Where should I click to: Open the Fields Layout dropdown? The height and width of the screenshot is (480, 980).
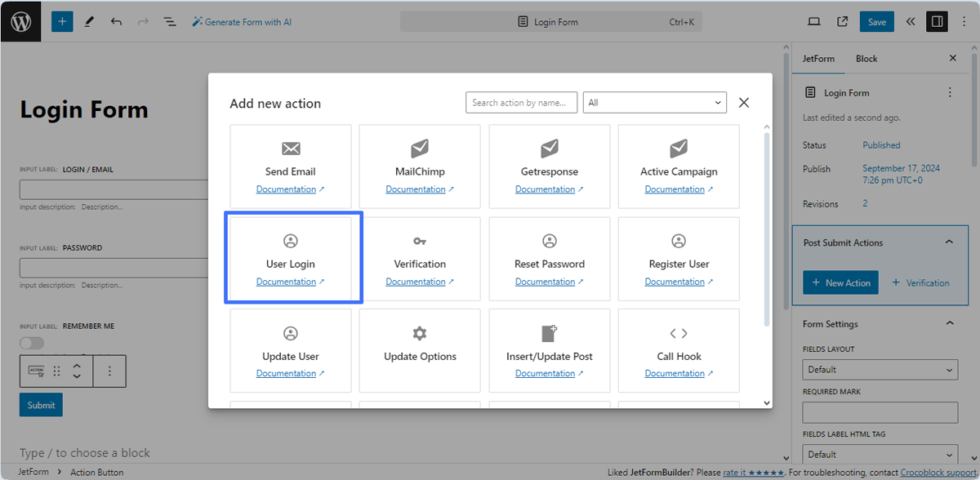click(x=880, y=369)
